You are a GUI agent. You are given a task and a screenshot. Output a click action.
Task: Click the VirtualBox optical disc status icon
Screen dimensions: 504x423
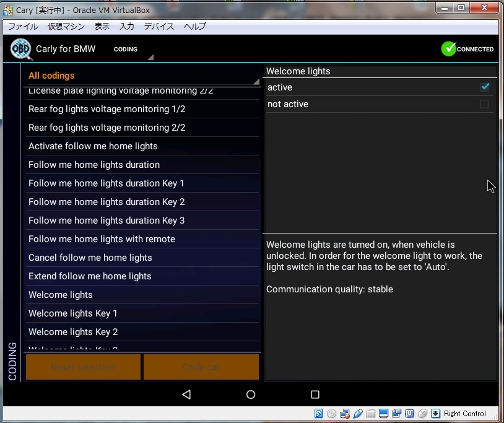pyautogui.click(x=331, y=413)
